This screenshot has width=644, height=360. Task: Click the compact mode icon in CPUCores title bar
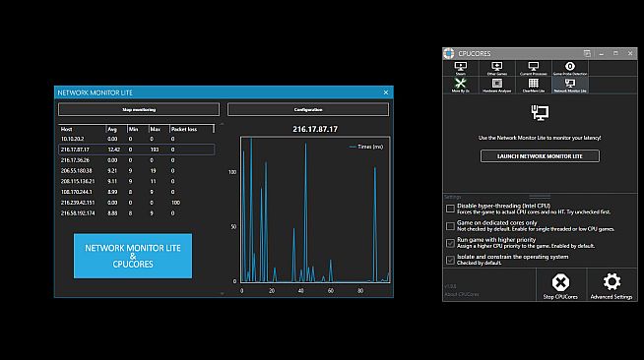point(587,53)
